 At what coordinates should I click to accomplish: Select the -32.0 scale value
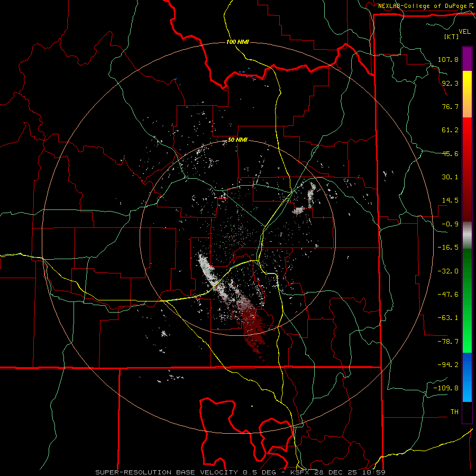(x=448, y=271)
